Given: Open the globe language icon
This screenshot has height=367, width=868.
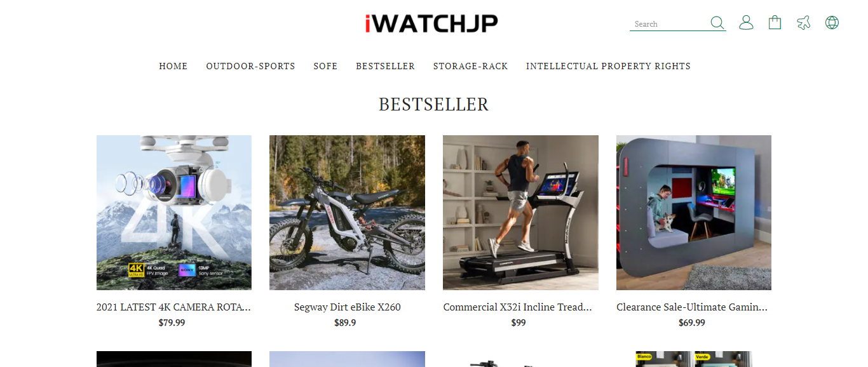Looking at the screenshot, I should pos(832,23).
